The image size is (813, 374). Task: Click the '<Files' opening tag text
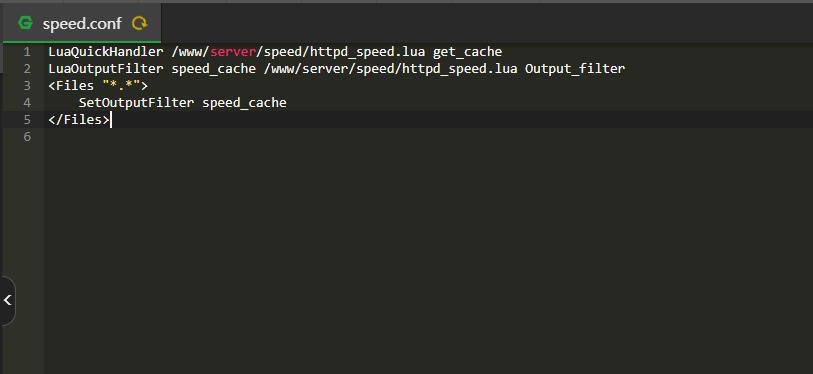71,86
